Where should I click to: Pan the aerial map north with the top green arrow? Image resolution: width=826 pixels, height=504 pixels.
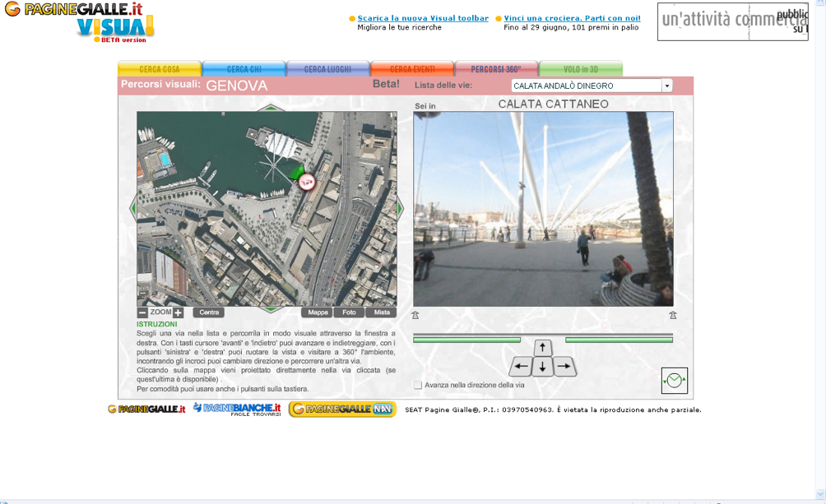[x=270, y=108]
